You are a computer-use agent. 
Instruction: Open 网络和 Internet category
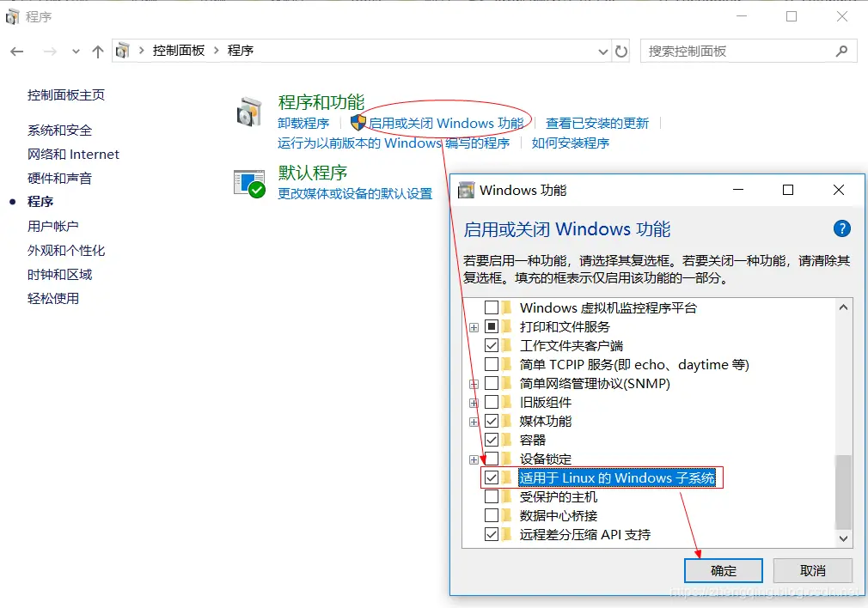pos(73,155)
